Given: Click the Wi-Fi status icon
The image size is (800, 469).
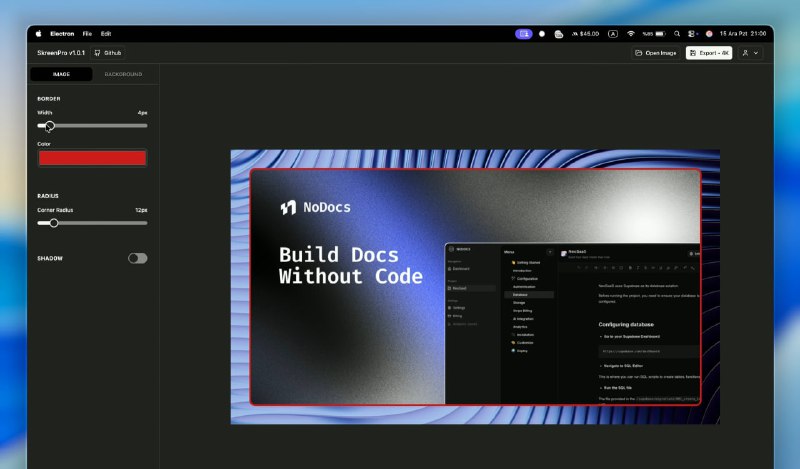Looking at the screenshot, I should coord(630,33).
